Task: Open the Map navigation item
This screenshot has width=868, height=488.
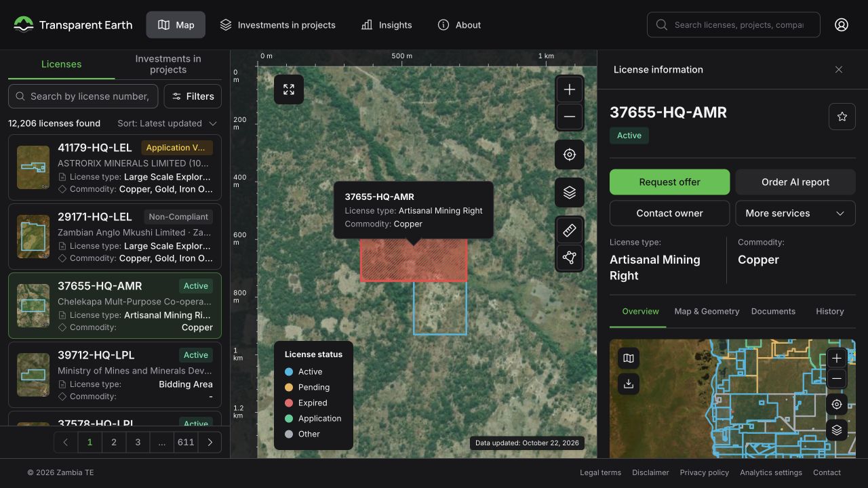Action: click(176, 25)
